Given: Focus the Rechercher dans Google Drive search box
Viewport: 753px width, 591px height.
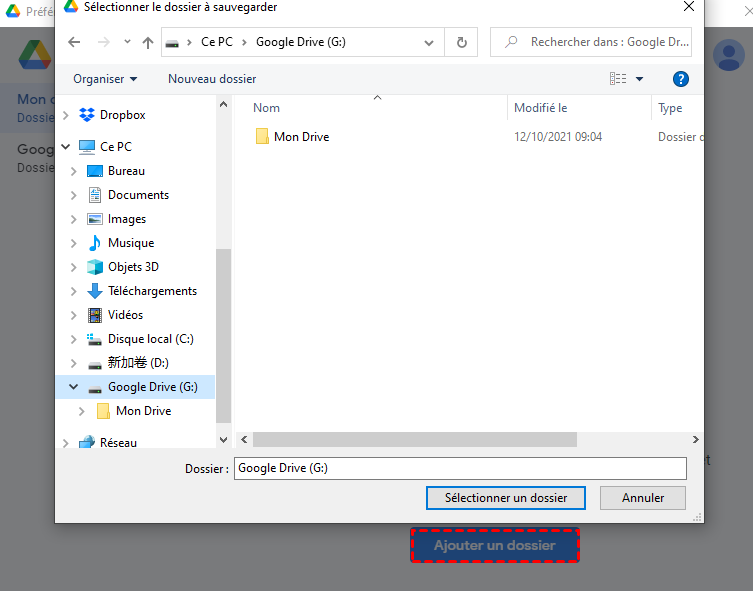Looking at the screenshot, I should (x=591, y=42).
